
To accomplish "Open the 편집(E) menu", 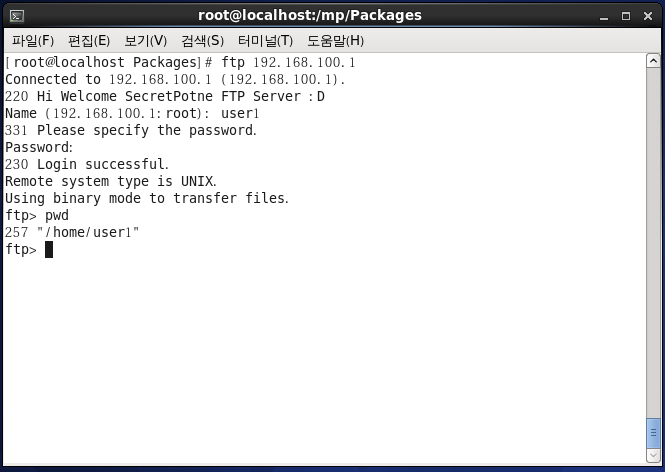I will click(89, 41).
